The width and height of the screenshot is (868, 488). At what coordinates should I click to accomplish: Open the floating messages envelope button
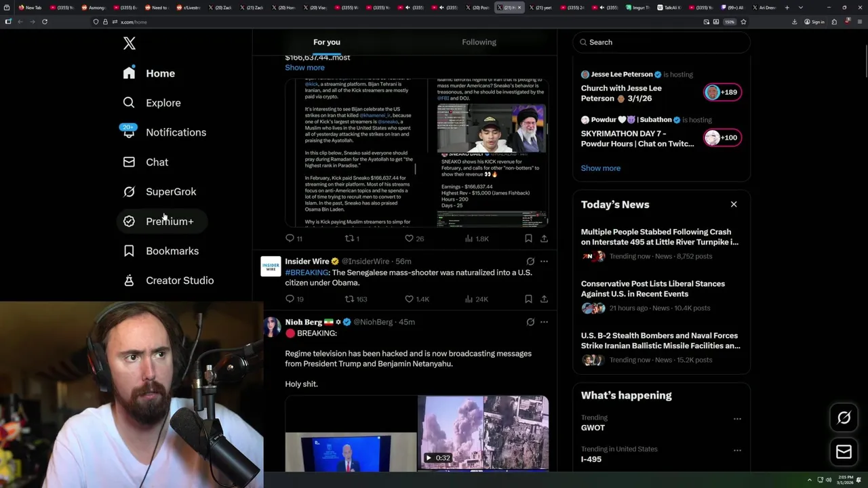pos(844,452)
